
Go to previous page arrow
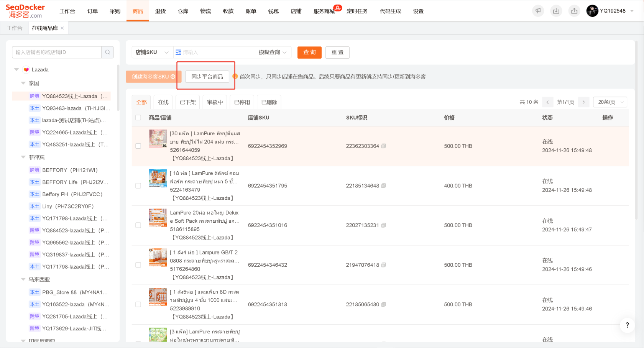547,102
